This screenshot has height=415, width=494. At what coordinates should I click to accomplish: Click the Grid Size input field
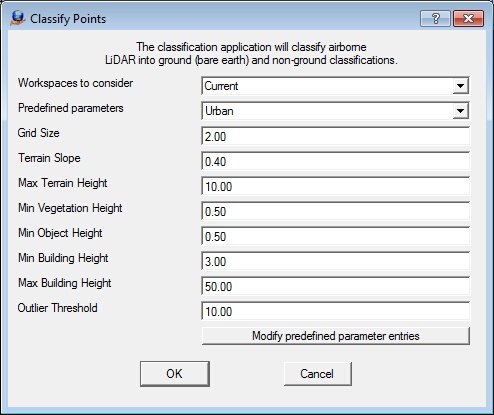(x=335, y=136)
